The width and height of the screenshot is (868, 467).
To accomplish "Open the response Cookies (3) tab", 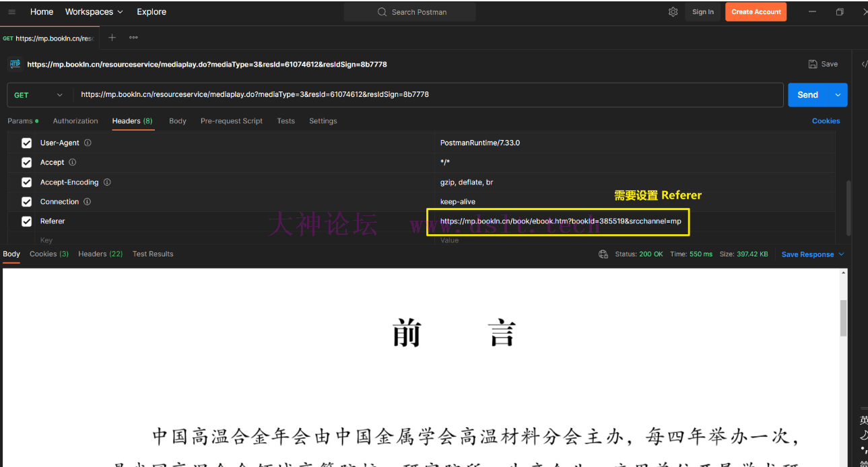I will point(49,254).
